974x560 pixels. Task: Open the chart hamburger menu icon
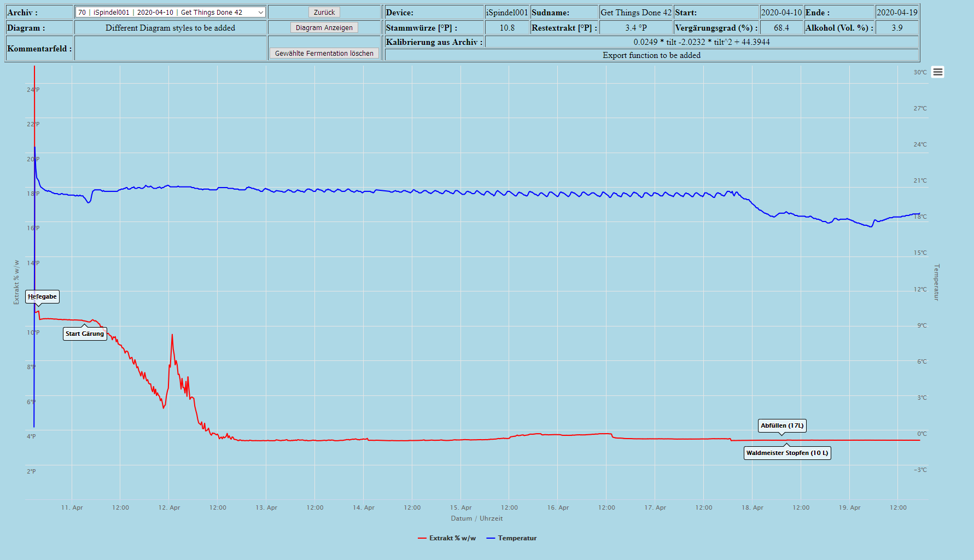[937, 72]
